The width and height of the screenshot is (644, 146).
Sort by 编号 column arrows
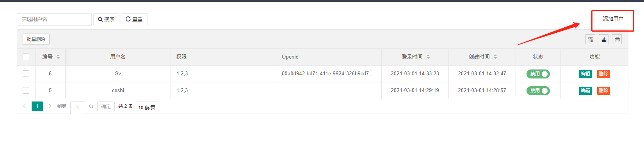pyautogui.click(x=58, y=57)
